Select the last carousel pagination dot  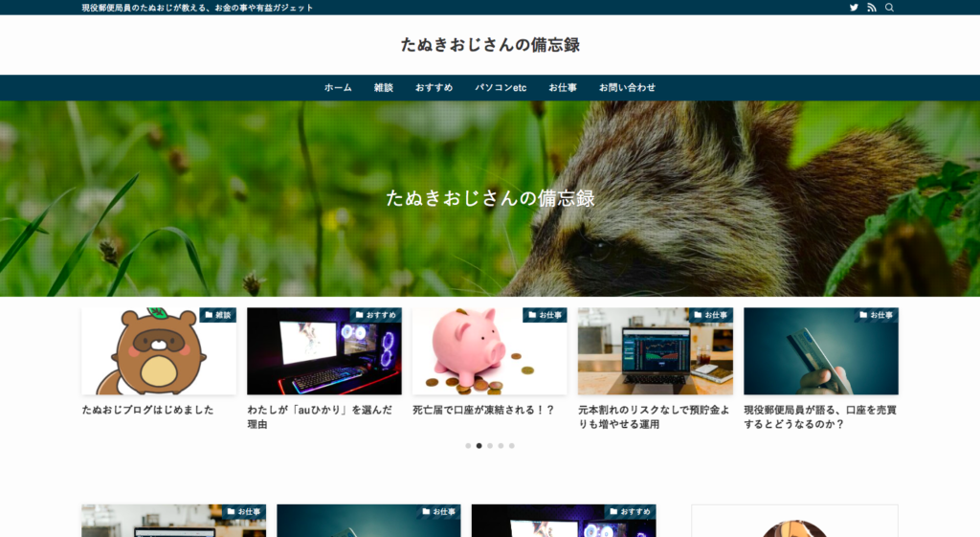tap(512, 445)
